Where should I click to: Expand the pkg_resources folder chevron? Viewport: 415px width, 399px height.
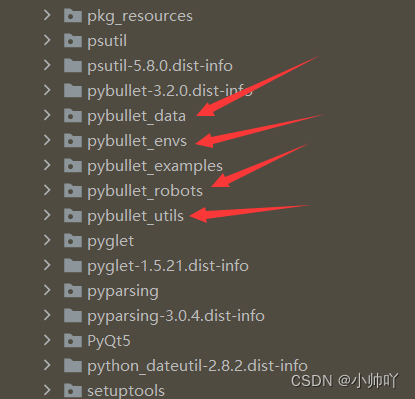(x=47, y=15)
